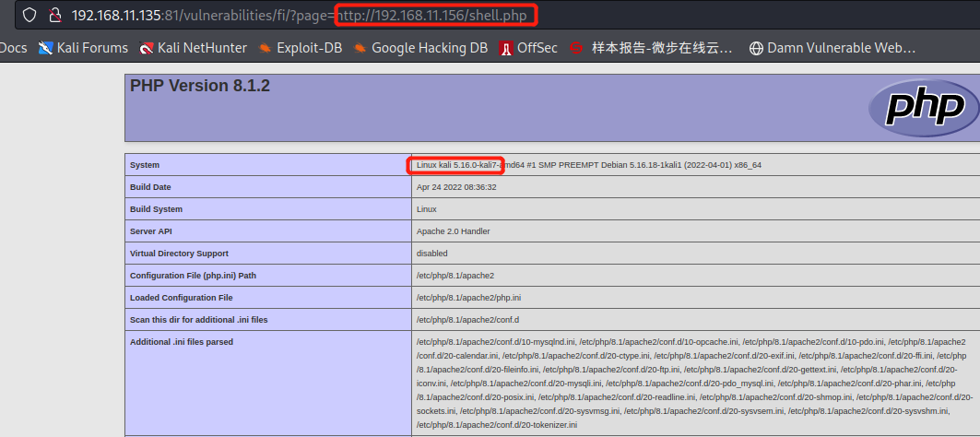Open 样本报告-微步在线云 bookmark
Image resolution: width=980 pixels, height=437 pixels.
pos(651,48)
